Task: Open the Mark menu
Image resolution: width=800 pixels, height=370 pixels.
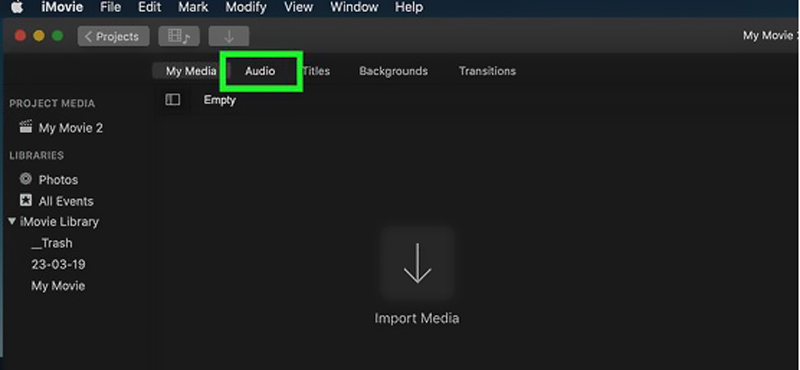Action: [193, 8]
